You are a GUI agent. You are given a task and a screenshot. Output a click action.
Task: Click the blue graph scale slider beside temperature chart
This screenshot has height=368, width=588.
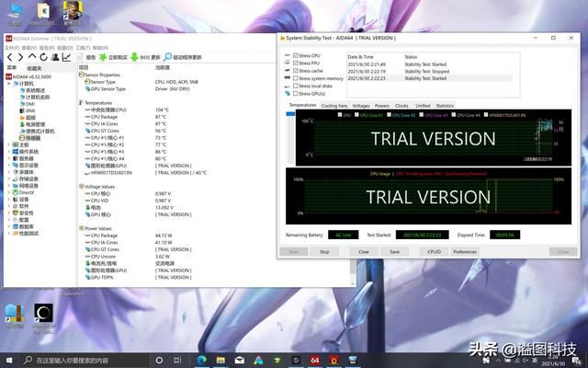290,114
